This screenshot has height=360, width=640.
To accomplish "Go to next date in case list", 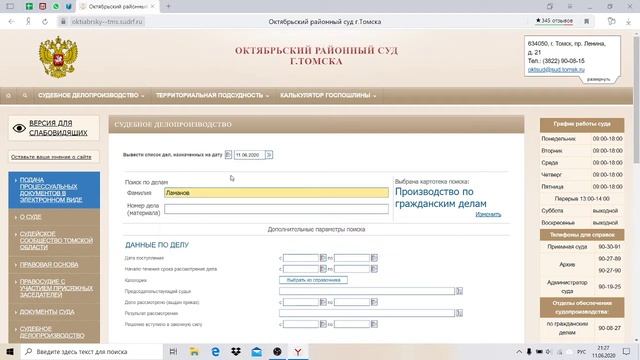I will pos(269,155).
